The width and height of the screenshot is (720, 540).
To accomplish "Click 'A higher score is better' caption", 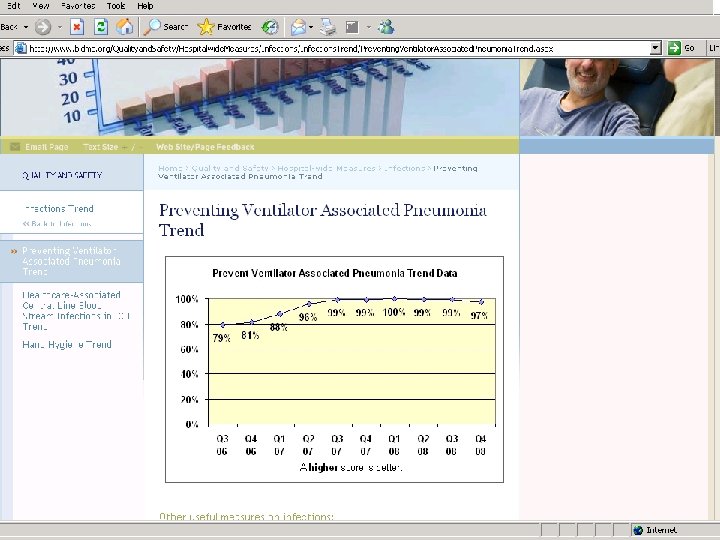I will click(x=351, y=467).
